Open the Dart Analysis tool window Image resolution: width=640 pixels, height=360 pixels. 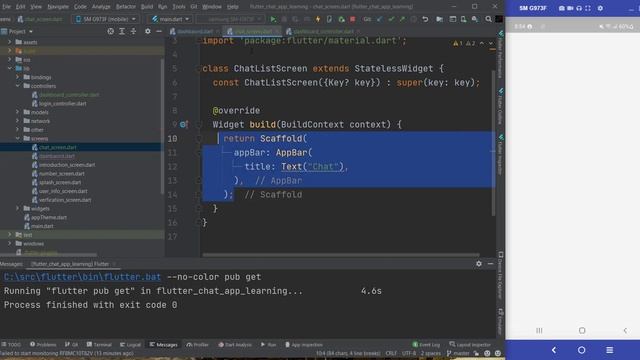pos(235,345)
